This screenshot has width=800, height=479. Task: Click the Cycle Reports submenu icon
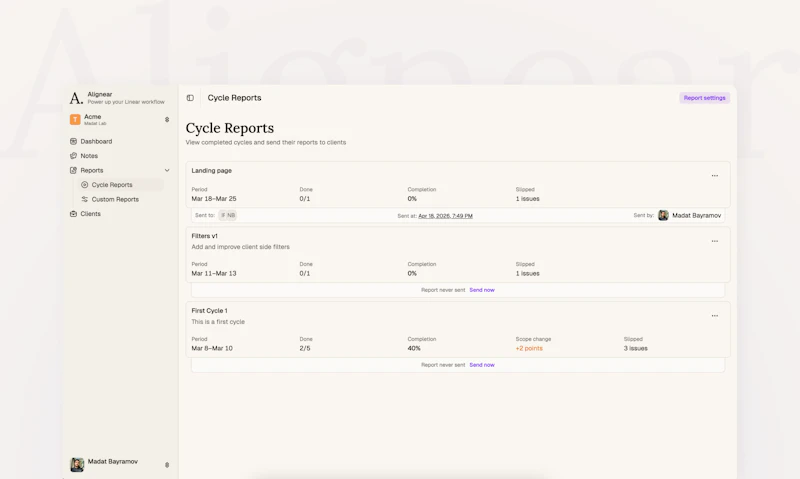[x=85, y=185]
